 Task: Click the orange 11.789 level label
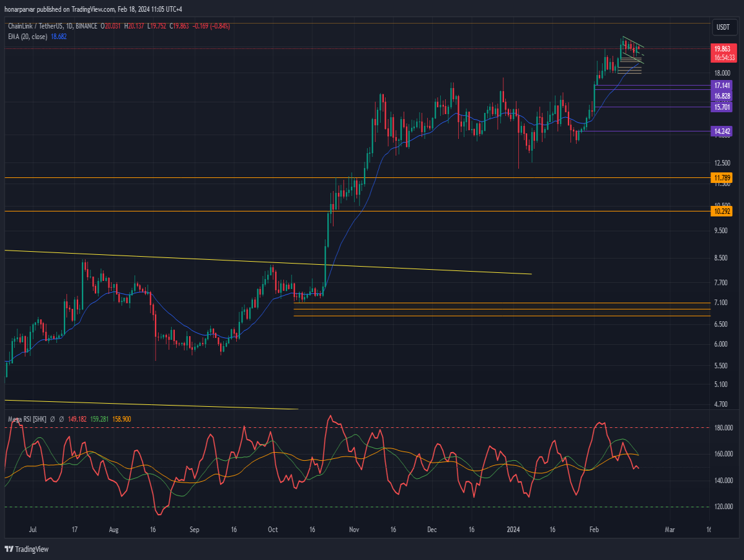(x=722, y=179)
